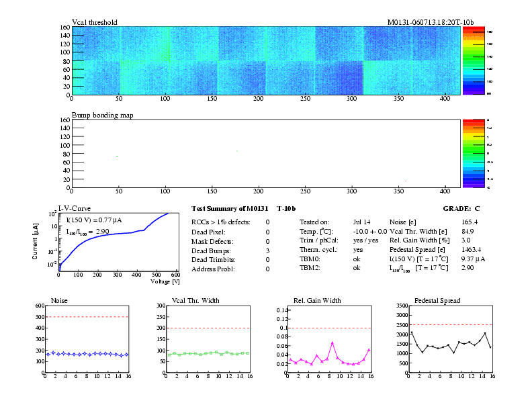Click the red dashed limit line in Noise chart
Image resolution: width=532 pixels, height=411 pixels.
[x=87, y=317]
